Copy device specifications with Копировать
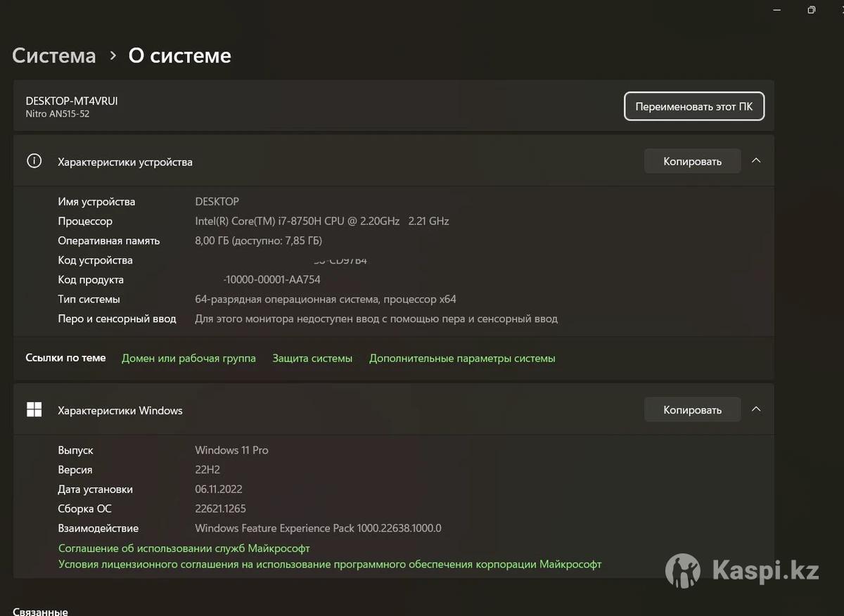This screenshot has height=616, width=844. [x=693, y=161]
